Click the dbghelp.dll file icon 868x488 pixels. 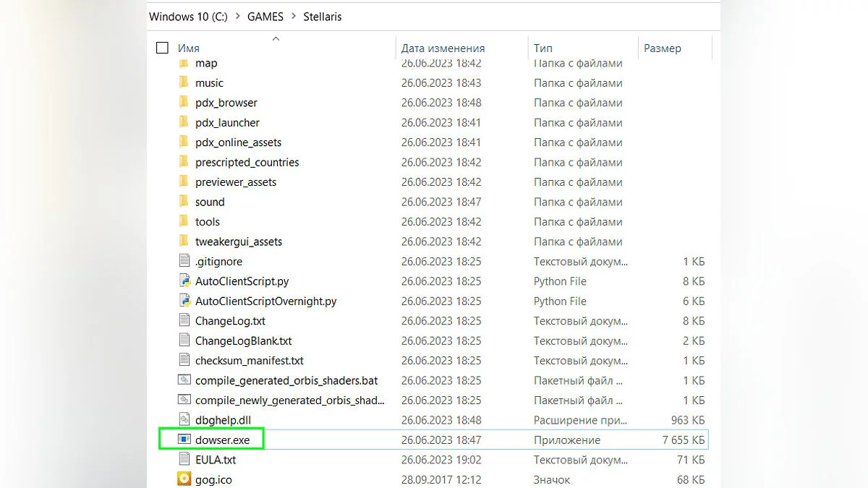pos(184,419)
